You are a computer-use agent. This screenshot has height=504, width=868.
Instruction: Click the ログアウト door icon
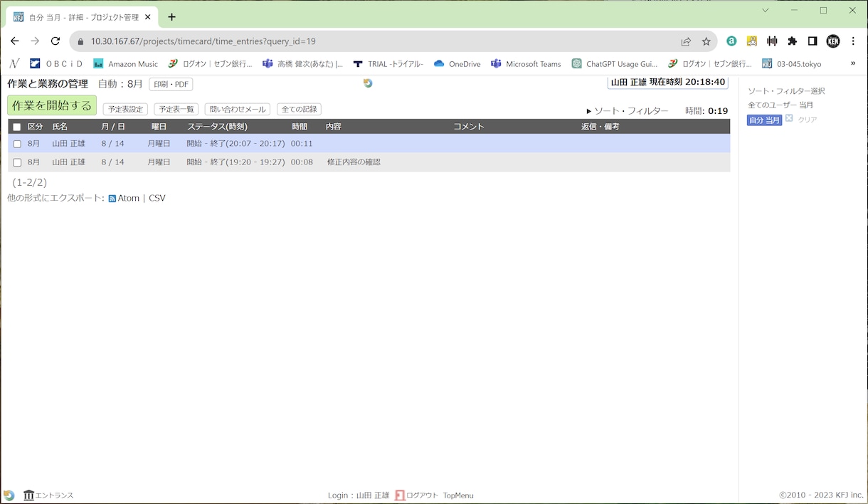tap(400, 495)
